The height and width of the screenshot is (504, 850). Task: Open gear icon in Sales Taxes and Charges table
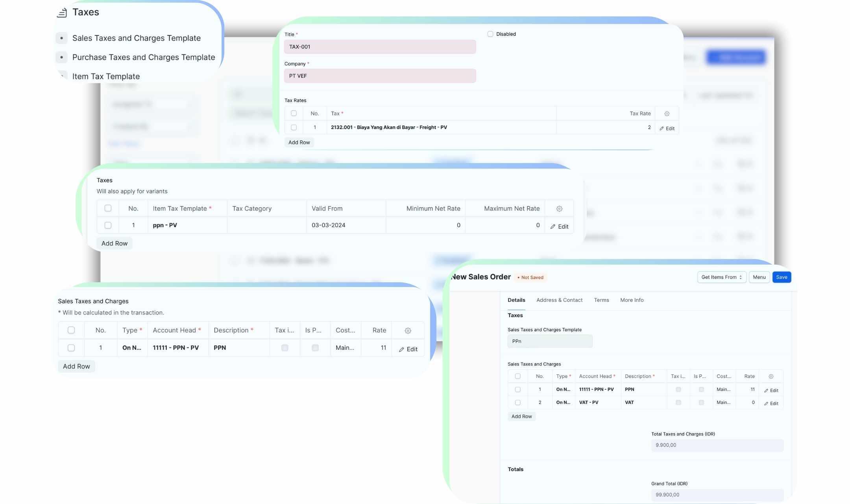408,331
